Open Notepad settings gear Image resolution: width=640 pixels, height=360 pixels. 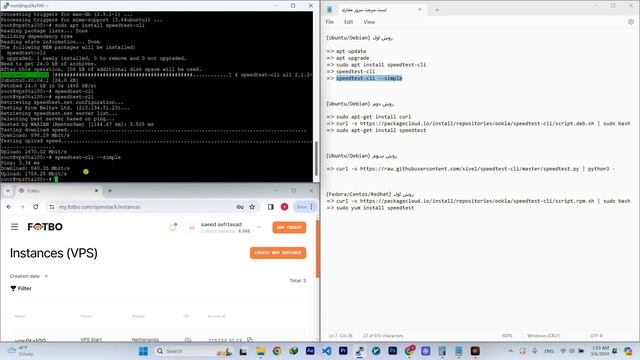tap(631, 22)
